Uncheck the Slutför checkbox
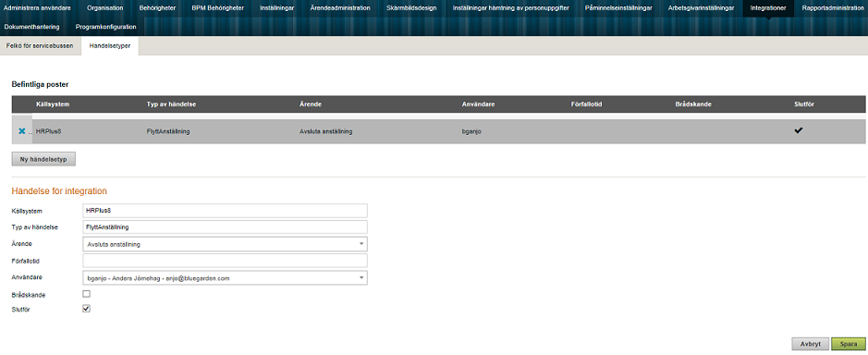 point(86,309)
